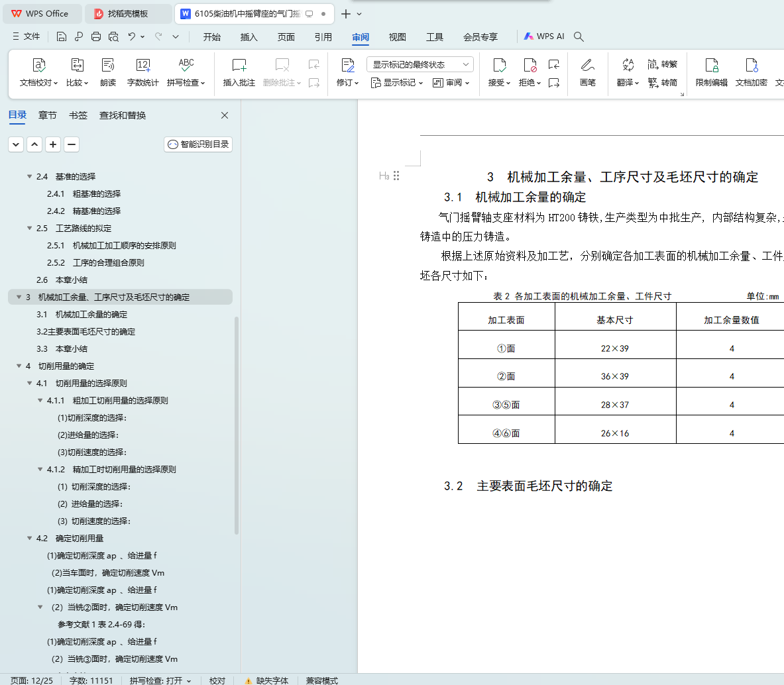Switch to the 书签 pane tab
The width and height of the screenshot is (784, 685).
tap(78, 115)
